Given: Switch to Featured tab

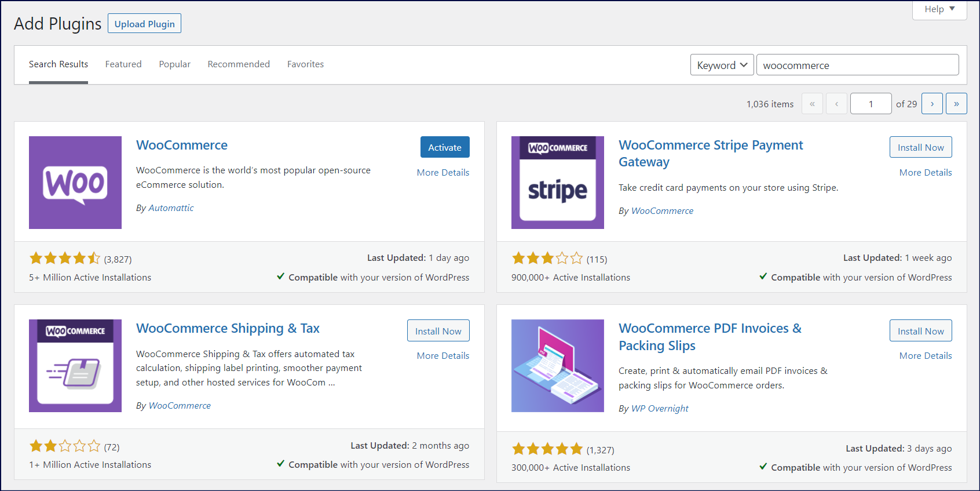Looking at the screenshot, I should coord(123,64).
